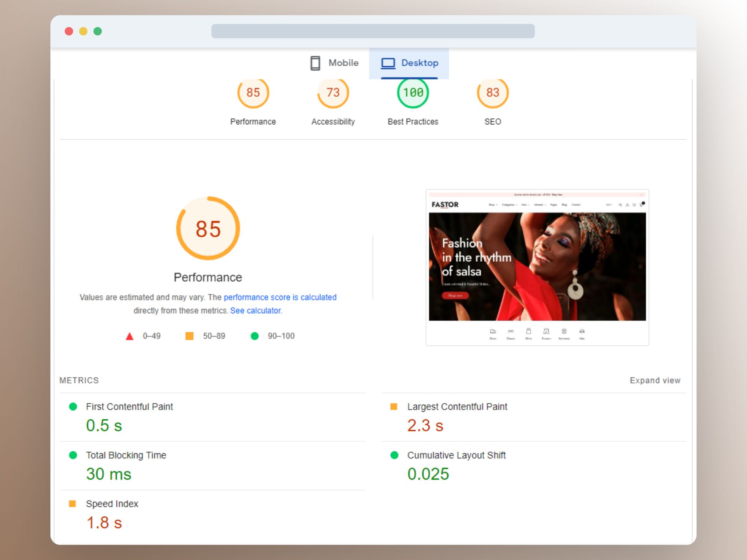Click the desktop laptop icon

388,63
